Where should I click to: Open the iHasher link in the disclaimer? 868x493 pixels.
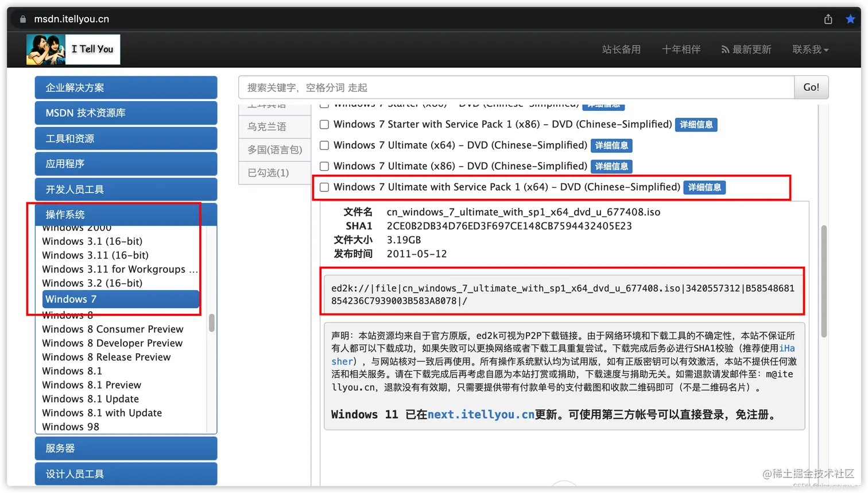pyautogui.click(x=787, y=348)
